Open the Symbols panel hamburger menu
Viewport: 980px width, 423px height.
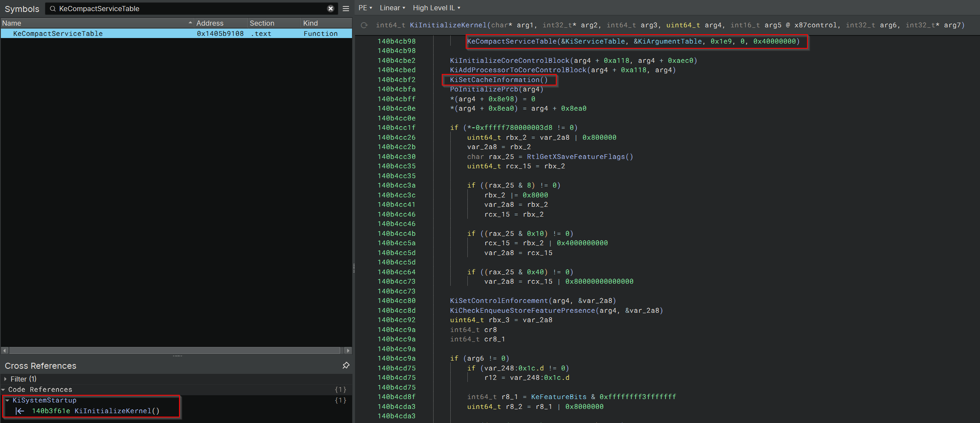point(346,9)
